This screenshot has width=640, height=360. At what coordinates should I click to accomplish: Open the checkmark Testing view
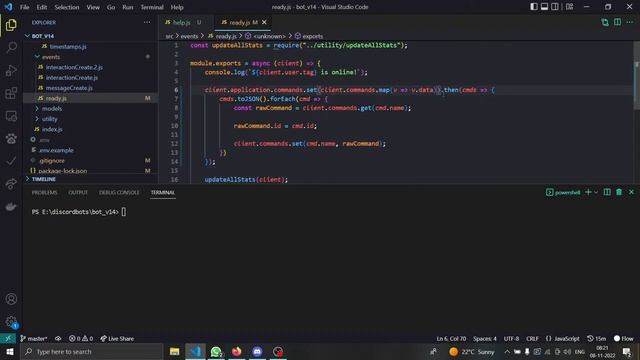[11, 161]
